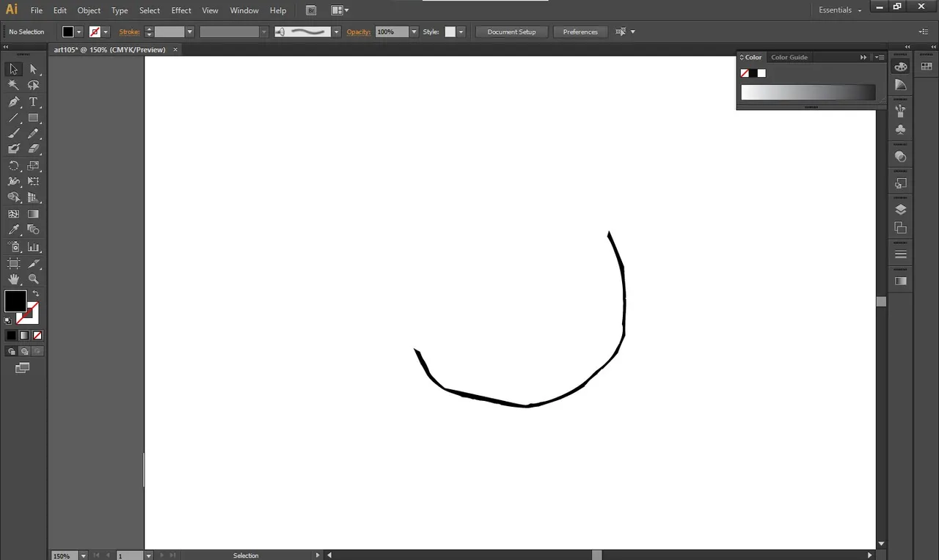Open zoom level dropdown at bottom
The height and width of the screenshot is (560, 939).
point(82,556)
